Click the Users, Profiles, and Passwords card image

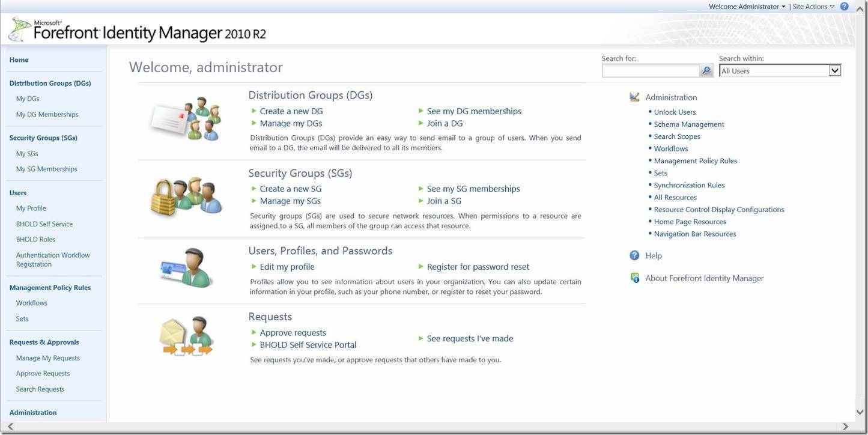[186, 268]
